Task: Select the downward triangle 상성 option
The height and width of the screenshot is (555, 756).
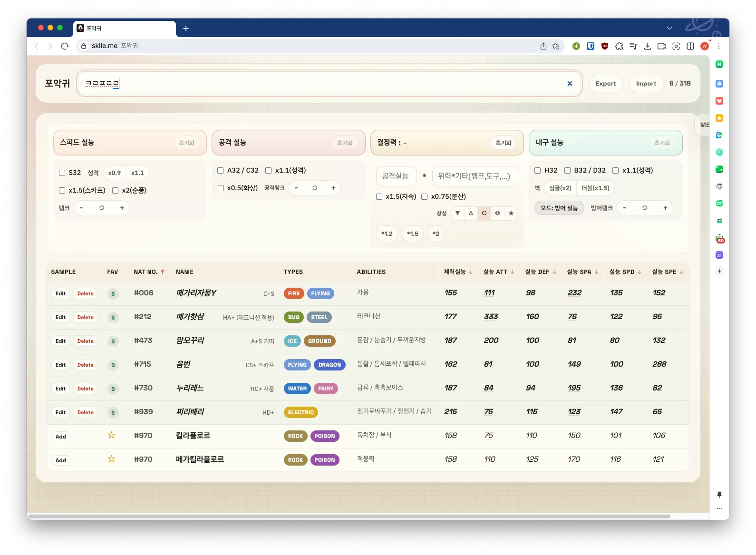Action: [457, 213]
